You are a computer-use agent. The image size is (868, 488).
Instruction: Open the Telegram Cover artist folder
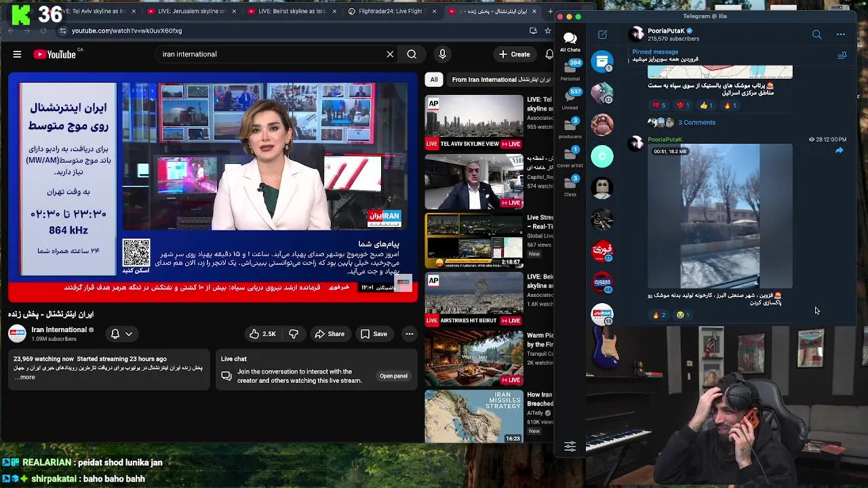tap(570, 157)
